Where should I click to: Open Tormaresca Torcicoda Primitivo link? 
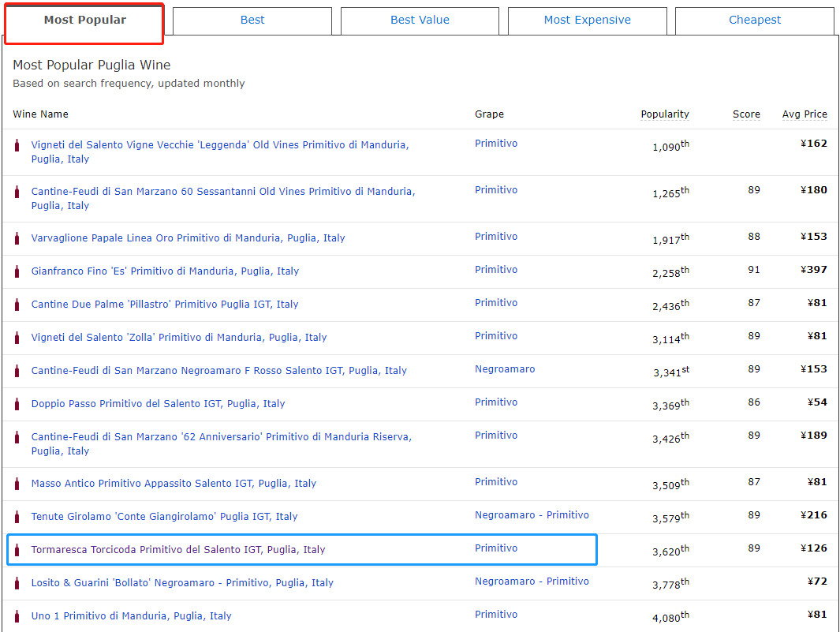coord(177,550)
